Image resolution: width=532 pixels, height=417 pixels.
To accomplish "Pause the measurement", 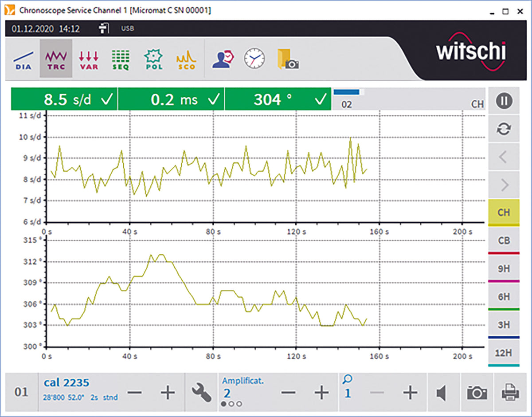I will (x=504, y=101).
